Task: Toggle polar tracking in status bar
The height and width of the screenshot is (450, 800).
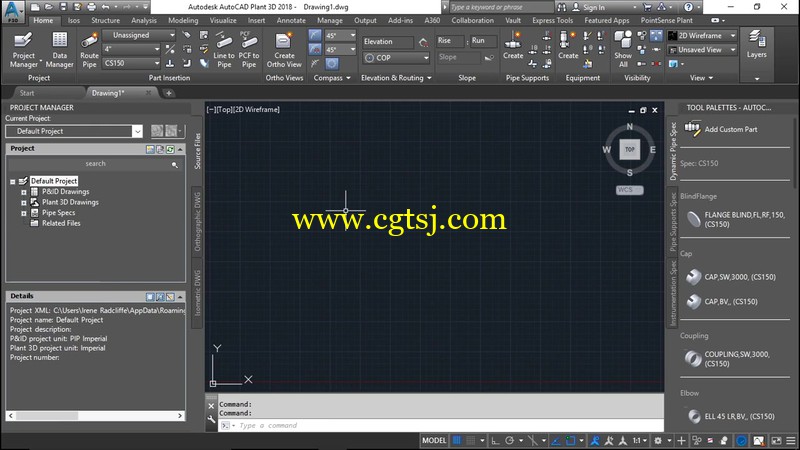Action: (x=509, y=441)
